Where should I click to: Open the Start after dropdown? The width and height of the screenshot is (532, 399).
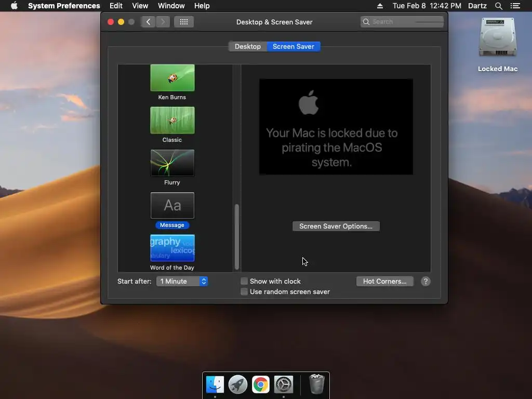[x=182, y=281]
